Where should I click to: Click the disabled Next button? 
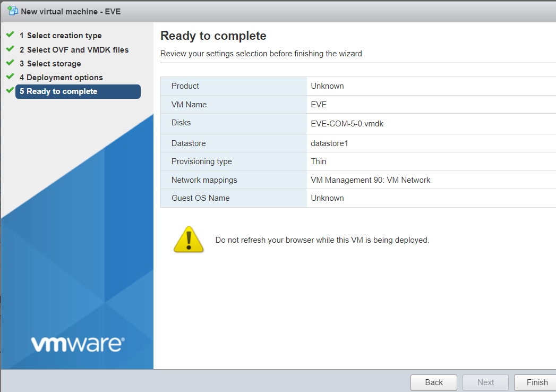coord(485,382)
